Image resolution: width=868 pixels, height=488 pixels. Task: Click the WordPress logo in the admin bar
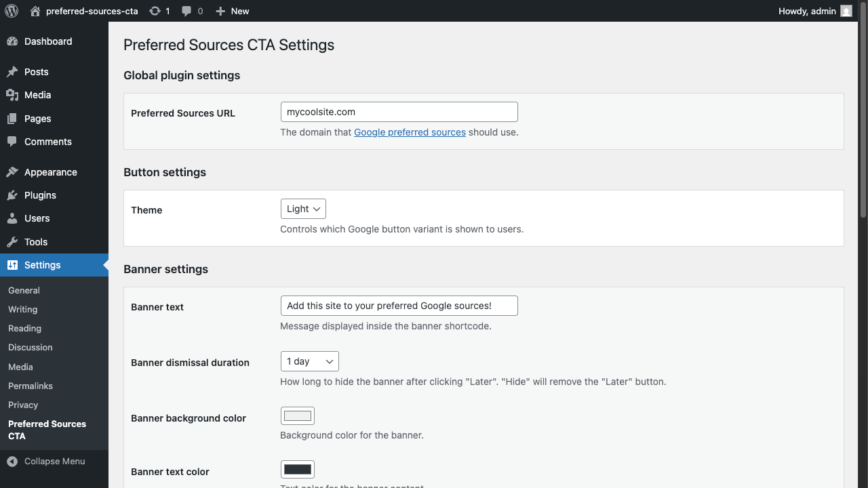click(11, 11)
